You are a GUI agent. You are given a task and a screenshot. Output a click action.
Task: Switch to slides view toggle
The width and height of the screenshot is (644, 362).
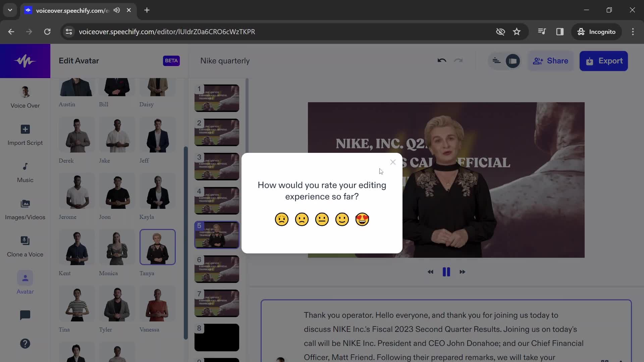[513, 61]
